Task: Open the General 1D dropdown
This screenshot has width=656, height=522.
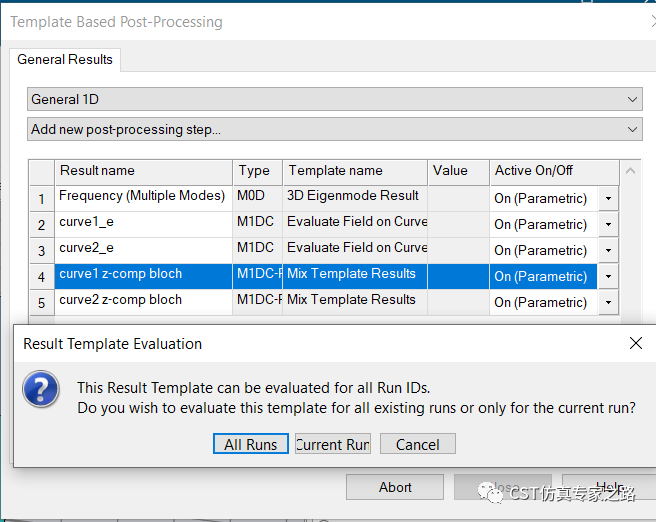Action: coord(335,99)
